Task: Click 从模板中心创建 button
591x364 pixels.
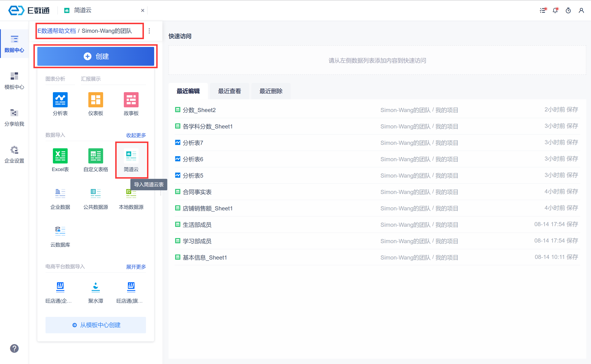Action: tap(96, 325)
